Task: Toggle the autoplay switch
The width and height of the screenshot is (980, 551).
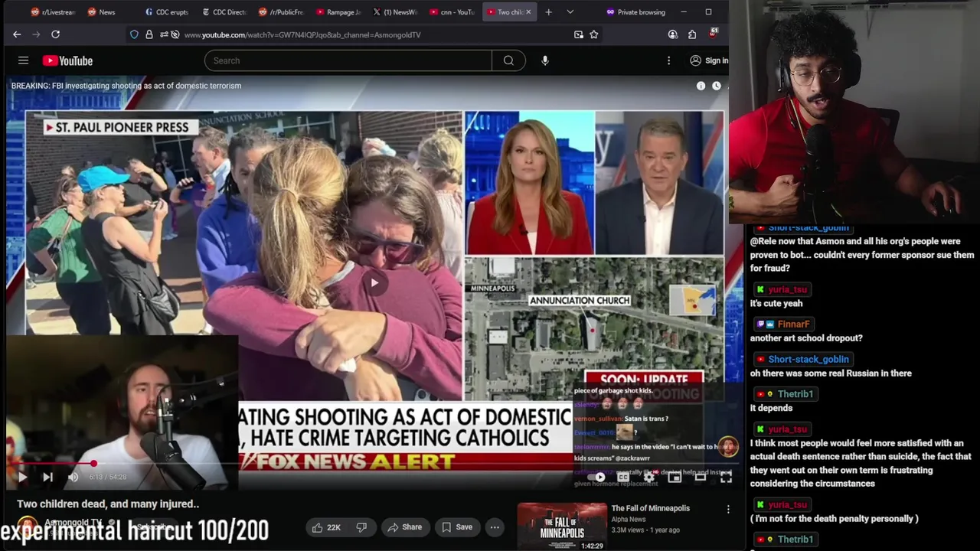Action: 596,478
